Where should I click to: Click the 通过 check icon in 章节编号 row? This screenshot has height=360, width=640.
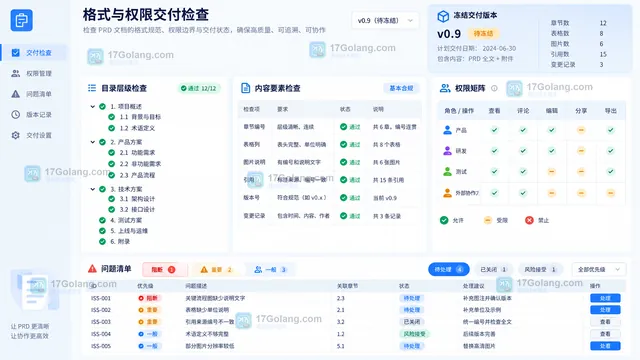[344, 127]
